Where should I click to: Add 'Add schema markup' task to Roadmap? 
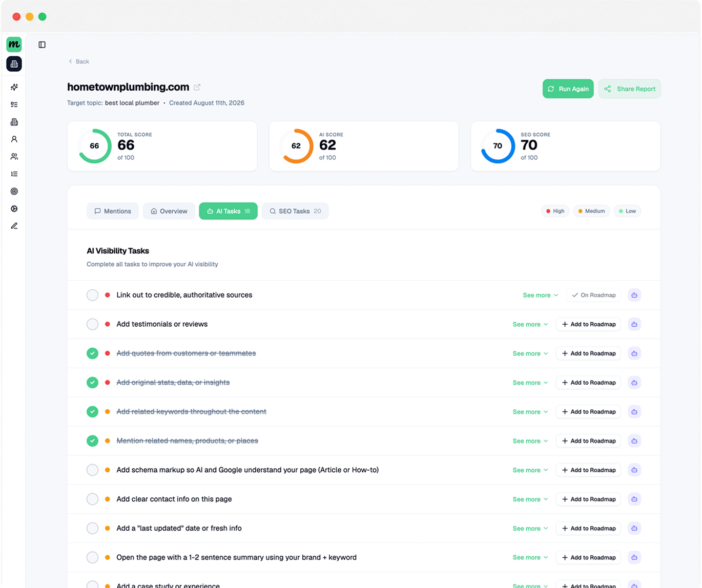588,471
